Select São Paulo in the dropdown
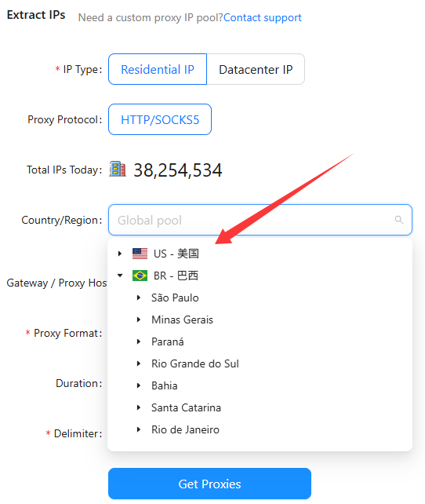This screenshot has height=504, width=425. pos(175,298)
